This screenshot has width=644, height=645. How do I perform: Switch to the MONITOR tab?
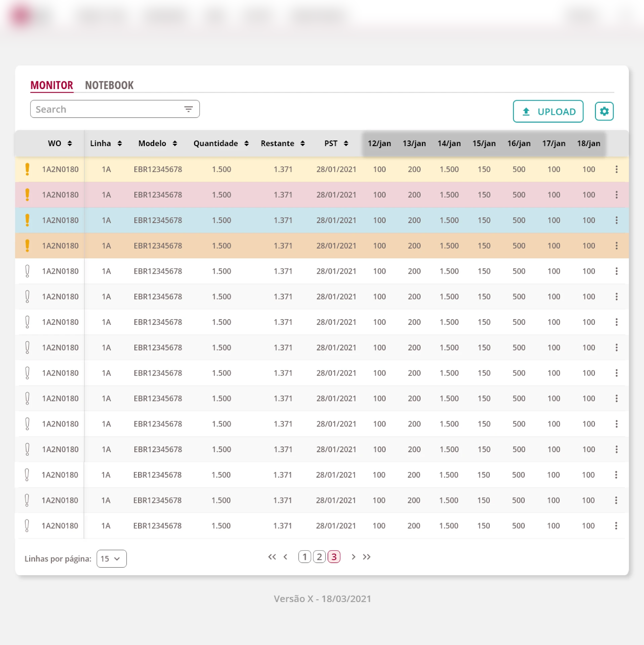coord(52,85)
